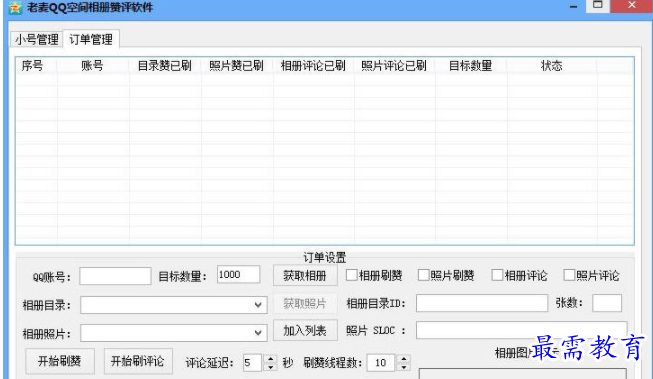Click the 评论延迟 value field
Image resolution: width=653 pixels, height=379 pixels.
tap(253, 363)
